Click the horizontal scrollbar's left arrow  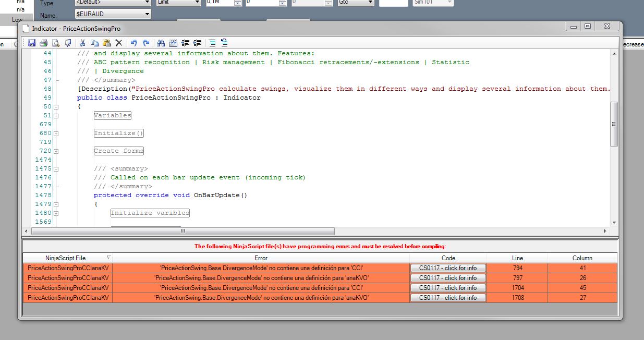coord(27,231)
